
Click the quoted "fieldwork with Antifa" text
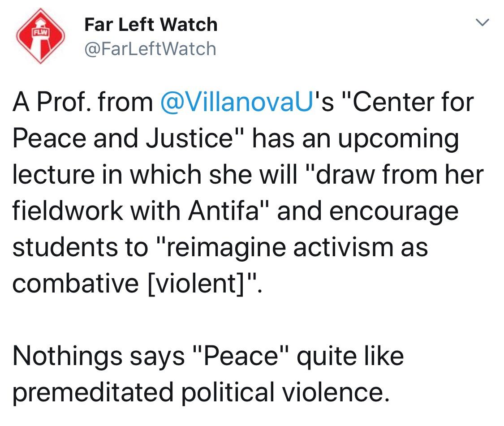click(136, 211)
